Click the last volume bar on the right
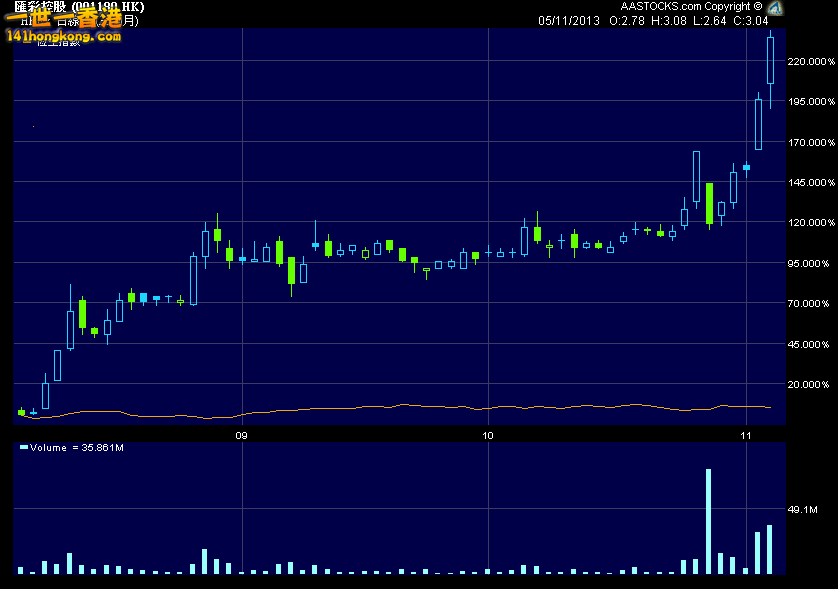Screen dimensions: 838x589 click(770, 549)
